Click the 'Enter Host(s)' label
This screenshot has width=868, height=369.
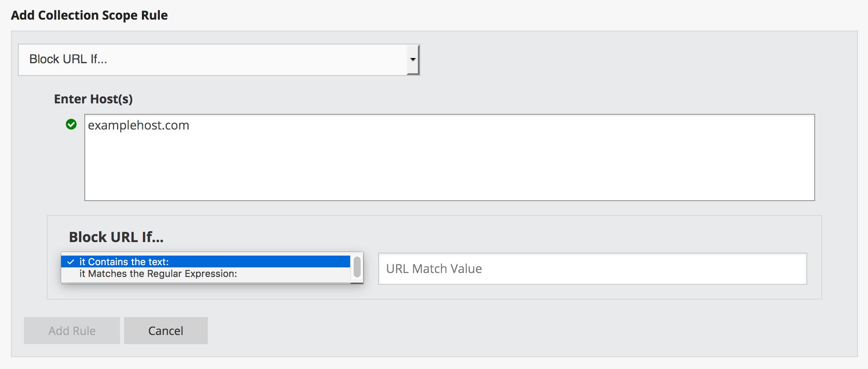click(93, 99)
